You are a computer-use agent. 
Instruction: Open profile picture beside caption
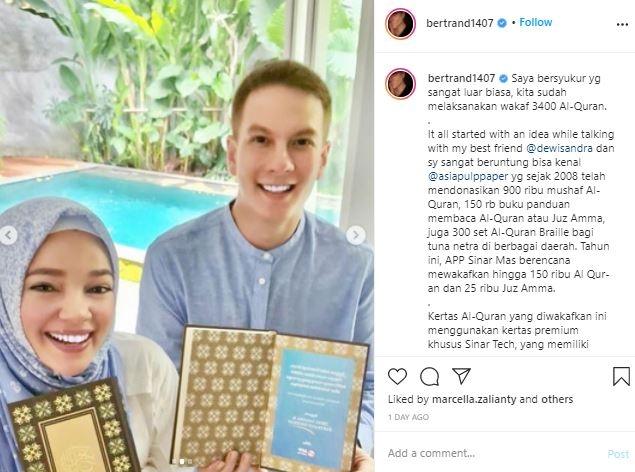[401, 84]
